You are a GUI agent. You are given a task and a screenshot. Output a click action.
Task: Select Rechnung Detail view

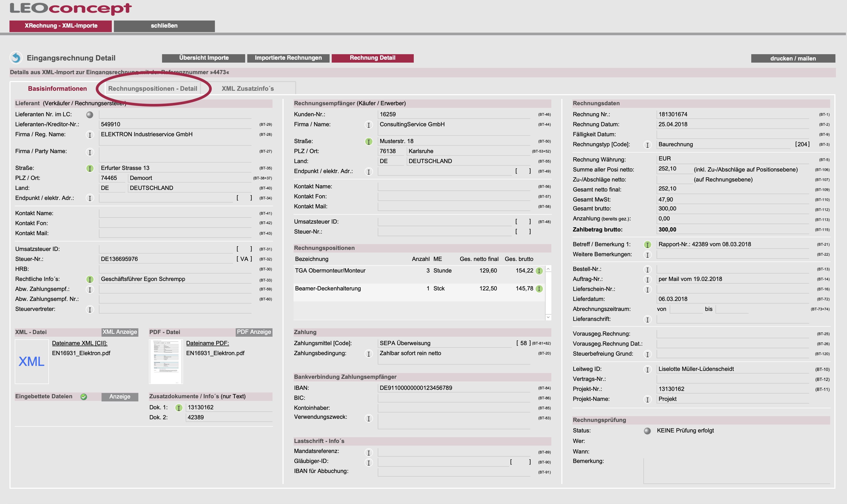[372, 58]
